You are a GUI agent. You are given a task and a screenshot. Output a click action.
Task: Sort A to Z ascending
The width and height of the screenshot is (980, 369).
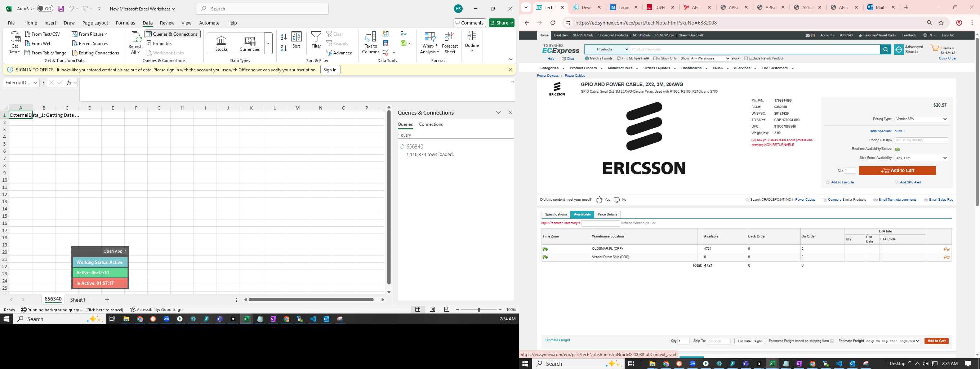coord(284,37)
